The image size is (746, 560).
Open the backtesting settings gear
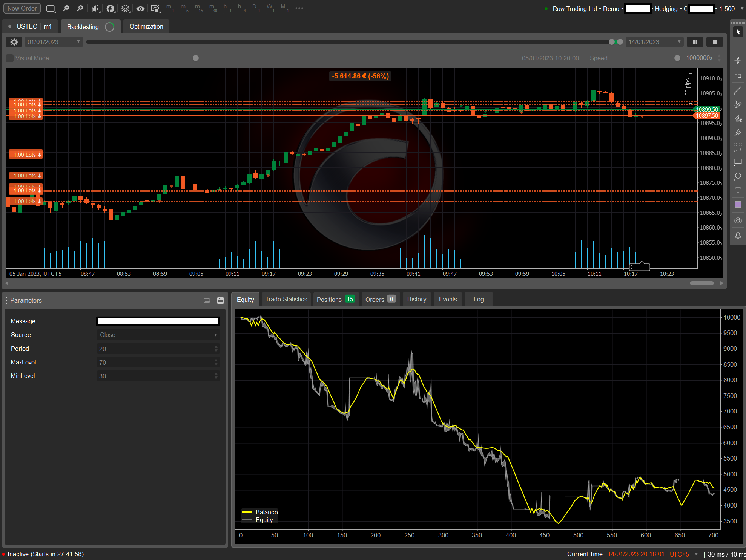[14, 42]
